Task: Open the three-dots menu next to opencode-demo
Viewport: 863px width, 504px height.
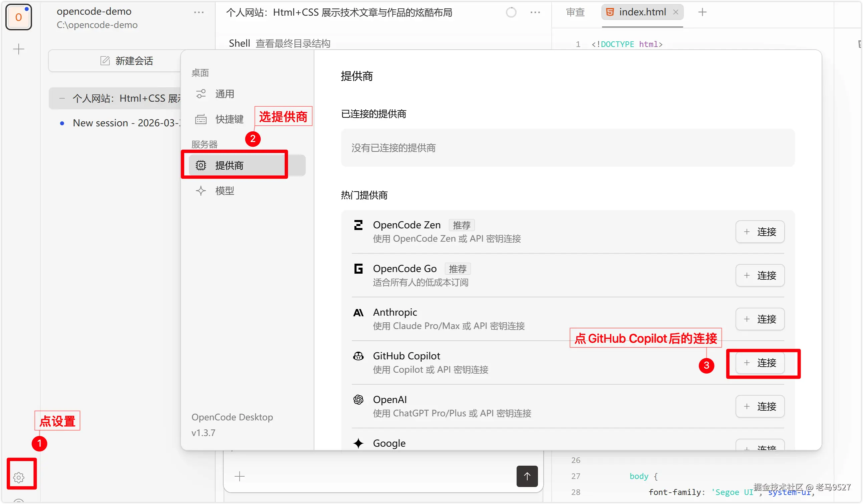Action: pyautogui.click(x=199, y=13)
